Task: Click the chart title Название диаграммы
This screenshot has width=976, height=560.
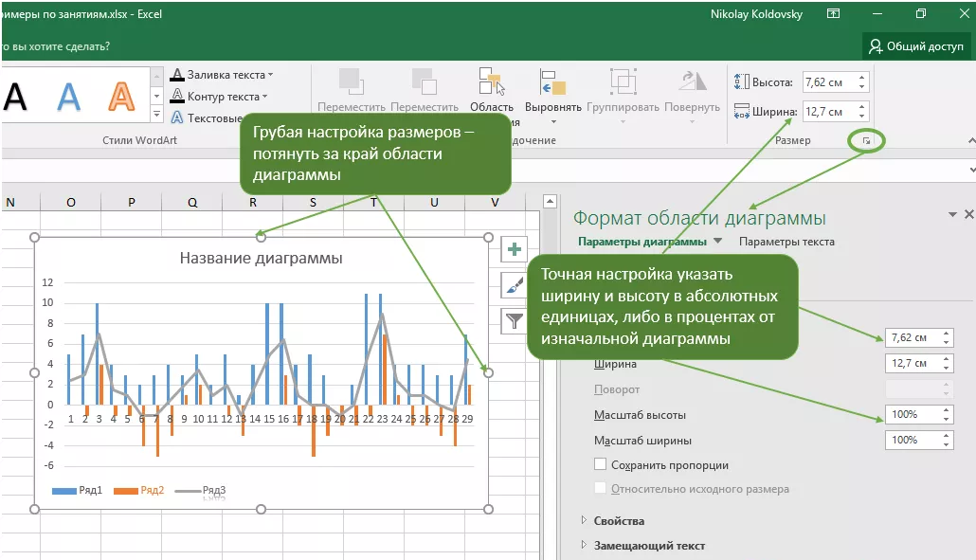Action: click(x=261, y=258)
